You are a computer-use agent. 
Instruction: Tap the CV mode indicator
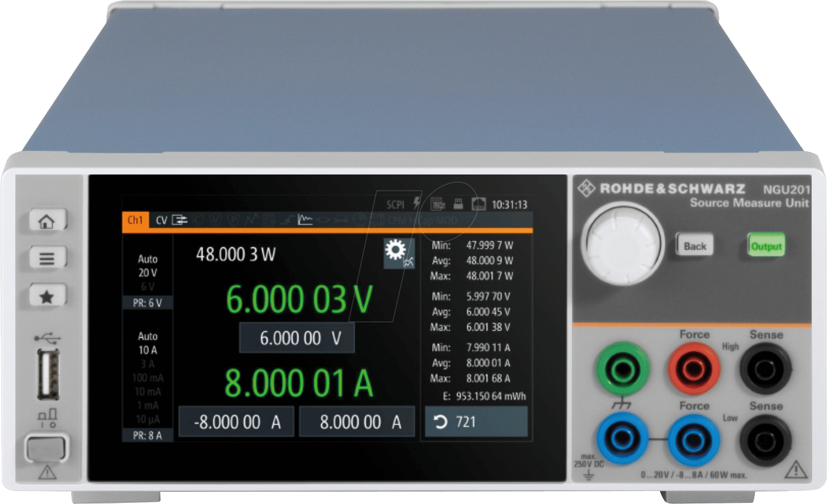162,221
